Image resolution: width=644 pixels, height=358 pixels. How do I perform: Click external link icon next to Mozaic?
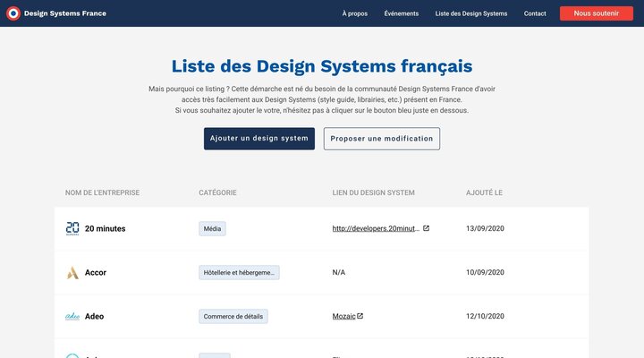pos(360,316)
